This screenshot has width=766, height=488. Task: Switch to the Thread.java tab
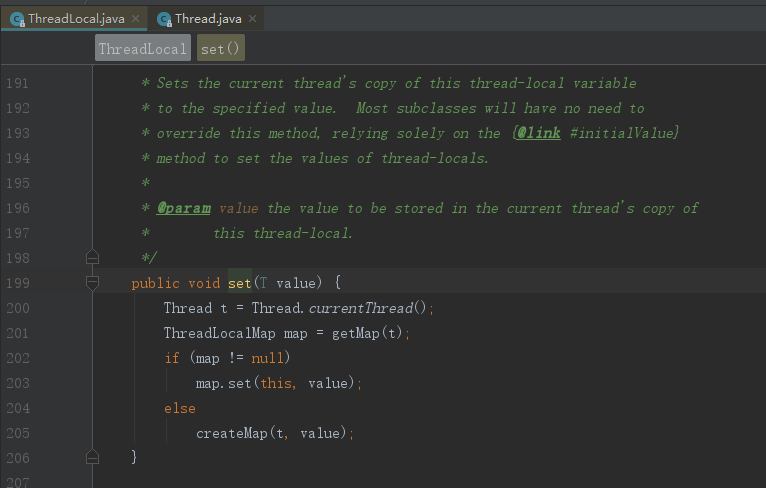tap(208, 19)
